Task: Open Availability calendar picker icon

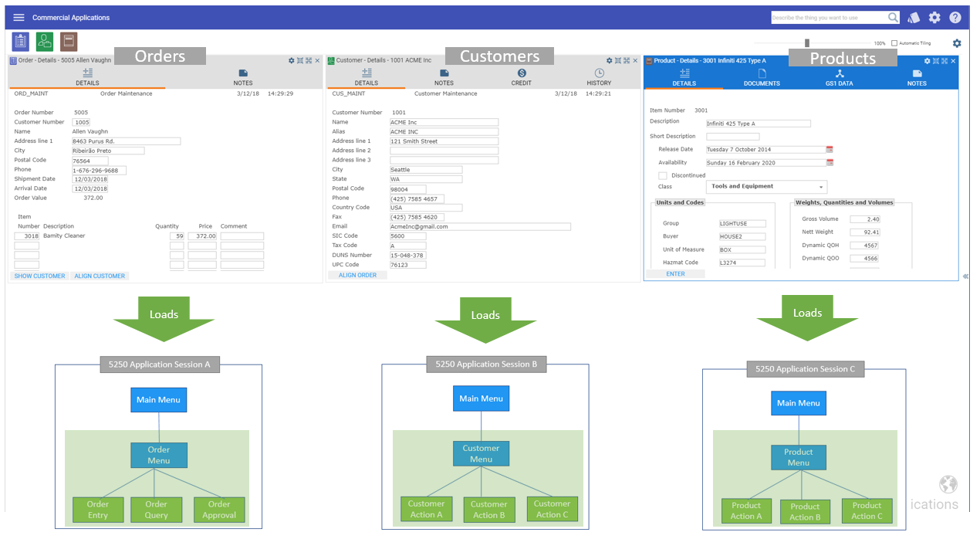Action: pos(830,162)
